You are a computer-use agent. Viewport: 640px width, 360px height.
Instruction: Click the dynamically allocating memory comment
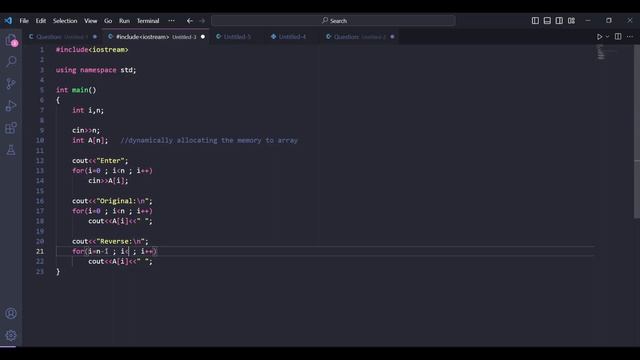click(x=209, y=140)
